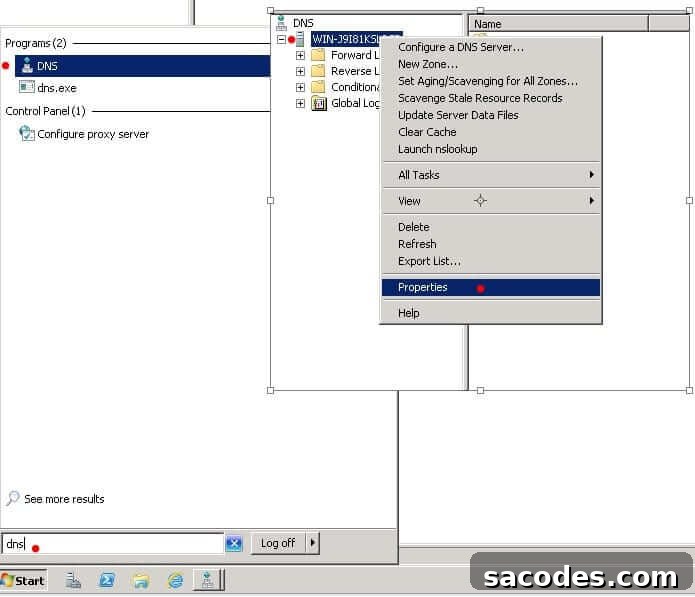Click the Control Panel (1) group heading
Image resolution: width=695 pixels, height=597 pixels.
[x=45, y=111]
